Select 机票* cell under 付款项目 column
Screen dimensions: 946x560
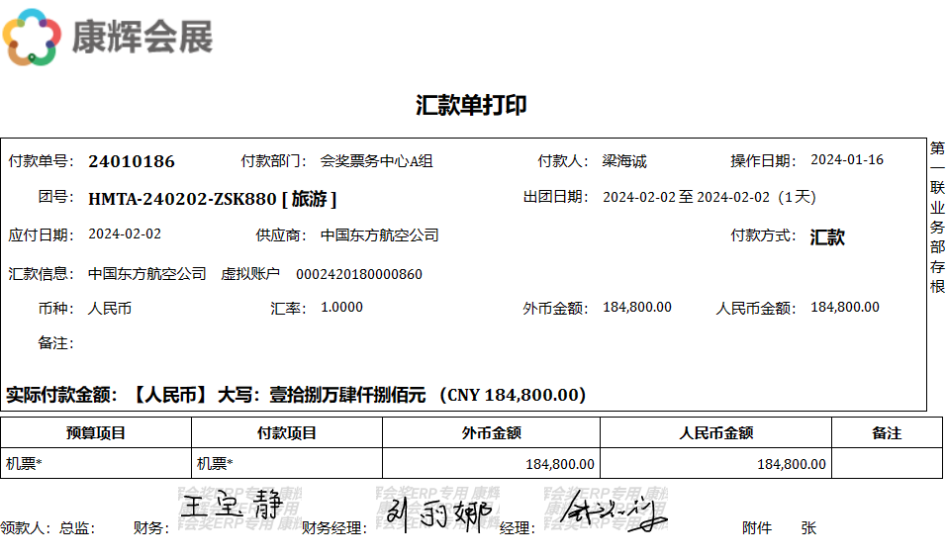pos(216,463)
